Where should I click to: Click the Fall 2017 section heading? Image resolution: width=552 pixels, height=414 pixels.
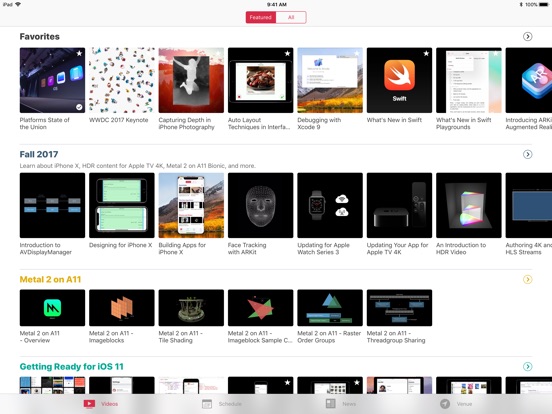(x=39, y=155)
